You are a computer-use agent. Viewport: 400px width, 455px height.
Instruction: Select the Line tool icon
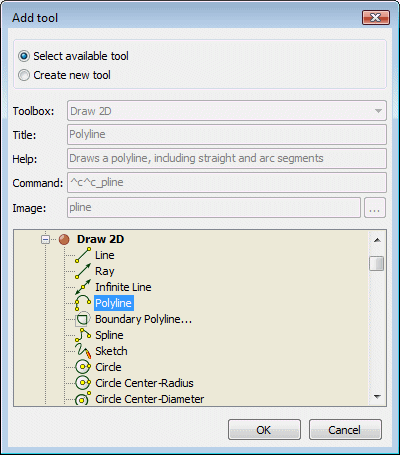pos(83,255)
